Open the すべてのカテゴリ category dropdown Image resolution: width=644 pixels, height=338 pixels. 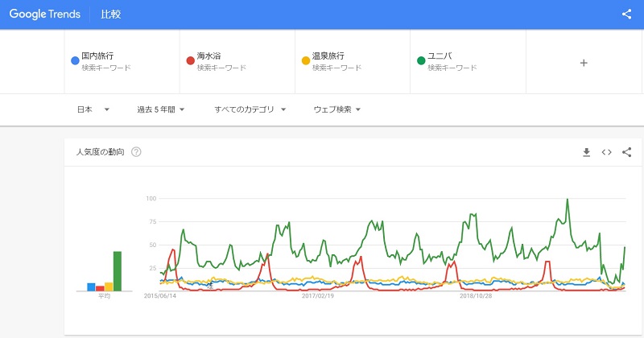click(x=250, y=109)
